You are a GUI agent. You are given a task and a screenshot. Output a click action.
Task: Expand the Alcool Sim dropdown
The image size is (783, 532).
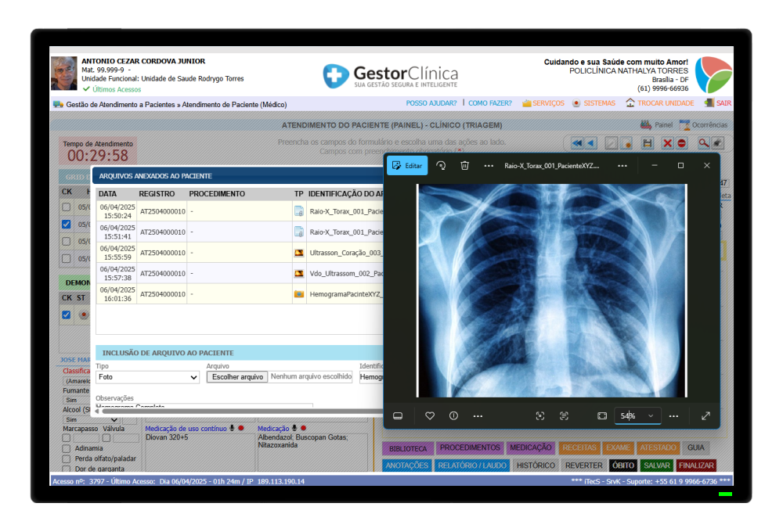[92, 419]
